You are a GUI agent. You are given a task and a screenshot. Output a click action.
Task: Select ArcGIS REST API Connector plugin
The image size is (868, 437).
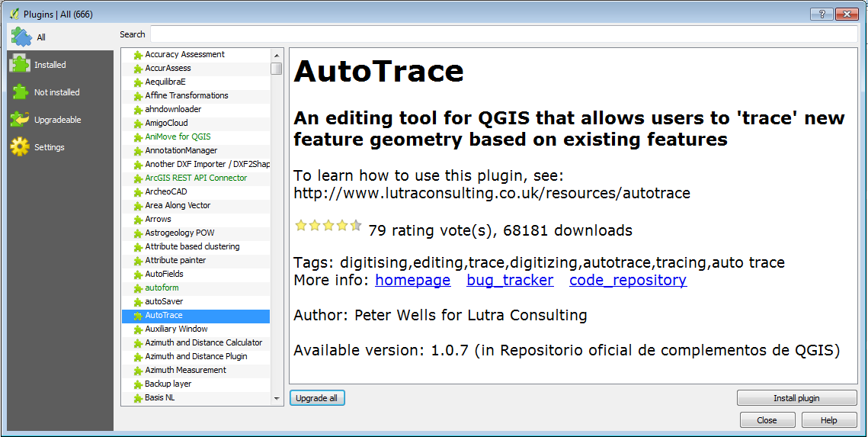coord(196,178)
